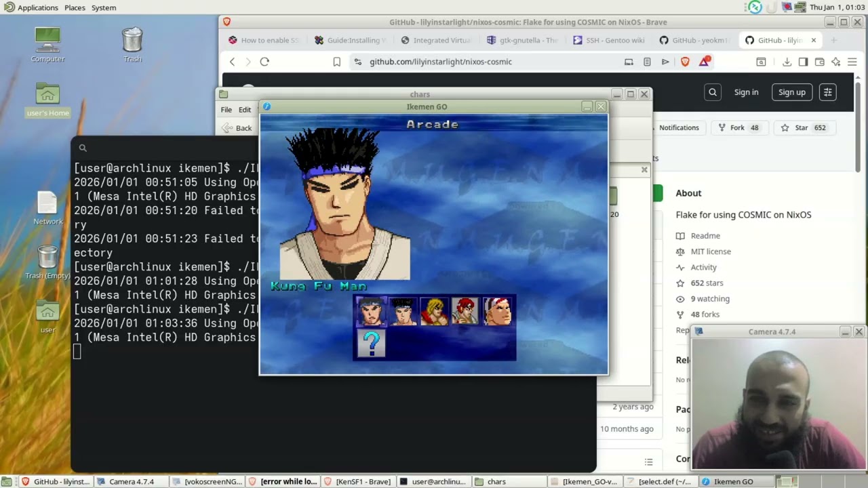This screenshot has height=488, width=868.
Task: Select the red-haired fighter portrait
Action: (x=466, y=312)
